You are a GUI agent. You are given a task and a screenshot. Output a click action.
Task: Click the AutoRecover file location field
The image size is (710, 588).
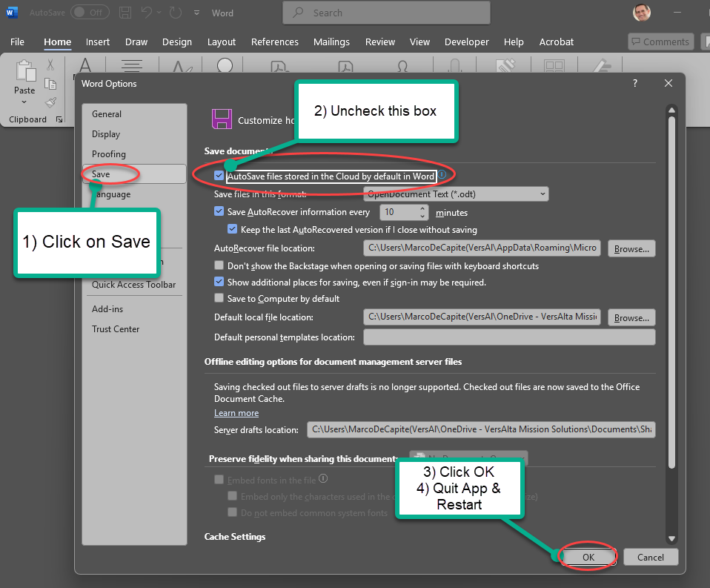pyautogui.click(x=482, y=248)
